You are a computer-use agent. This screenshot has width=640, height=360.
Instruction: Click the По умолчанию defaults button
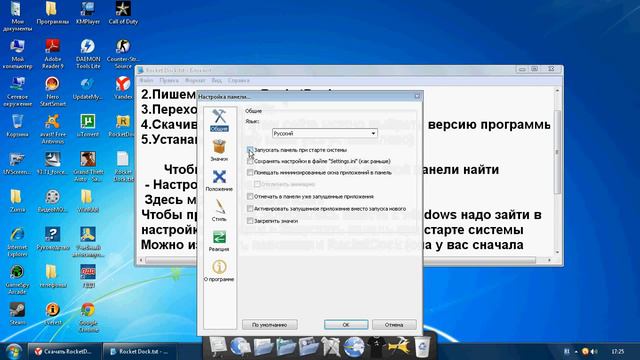269,325
